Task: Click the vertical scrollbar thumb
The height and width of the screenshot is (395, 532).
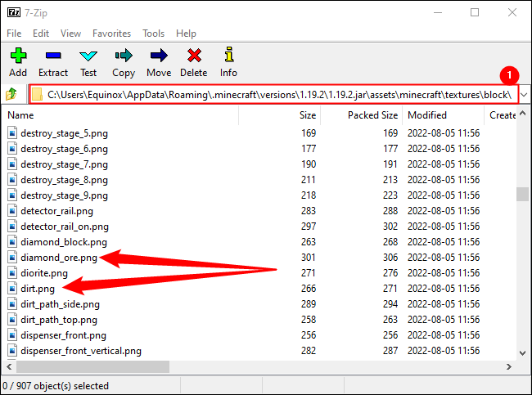Action: coord(522,195)
